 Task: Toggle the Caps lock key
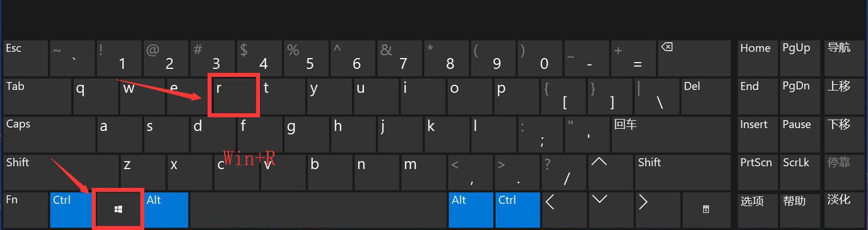(x=49, y=134)
